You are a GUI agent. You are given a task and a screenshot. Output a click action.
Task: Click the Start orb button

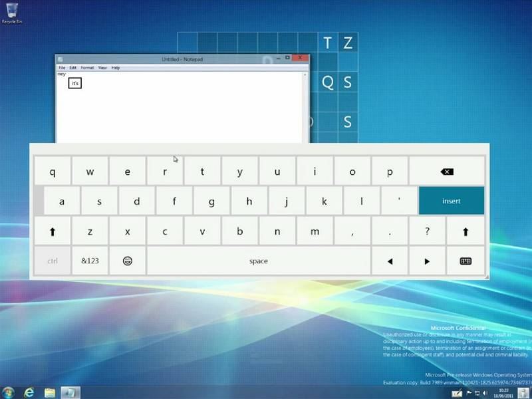point(9,392)
